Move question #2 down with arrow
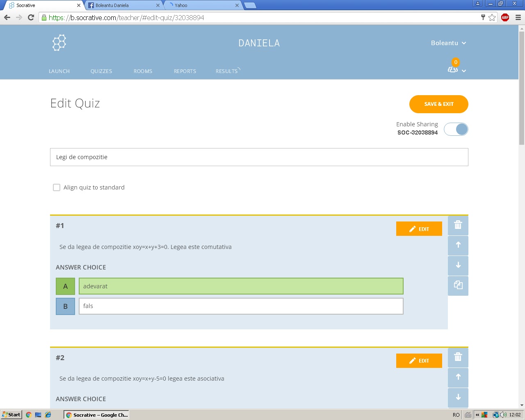This screenshot has height=420, width=525. point(458,397)
